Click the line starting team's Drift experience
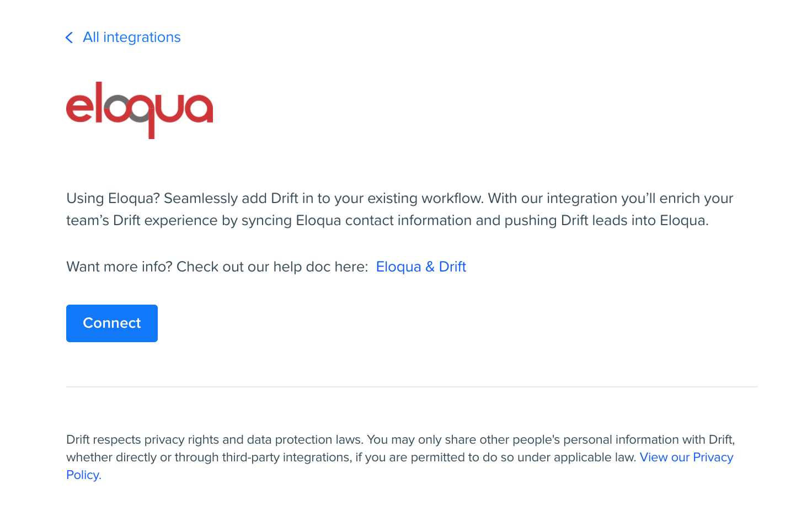The image size is (812, 532). click(x=387, y=221)
